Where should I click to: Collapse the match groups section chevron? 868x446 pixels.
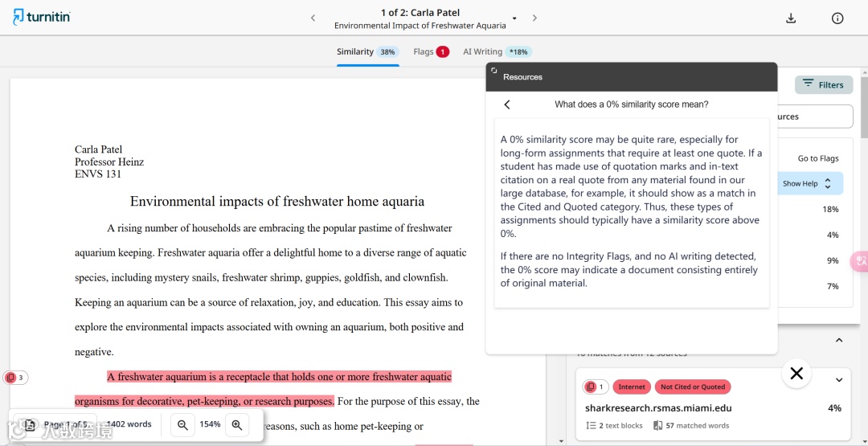point(839,340)
